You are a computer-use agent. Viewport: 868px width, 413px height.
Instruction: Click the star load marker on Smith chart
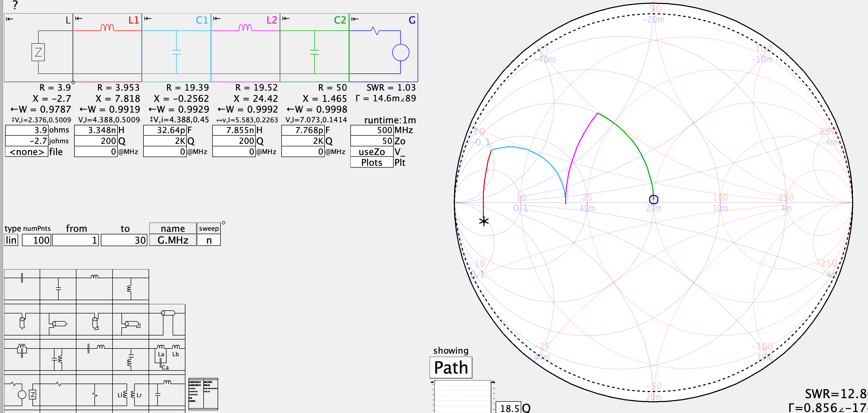(x=484, y=222)
